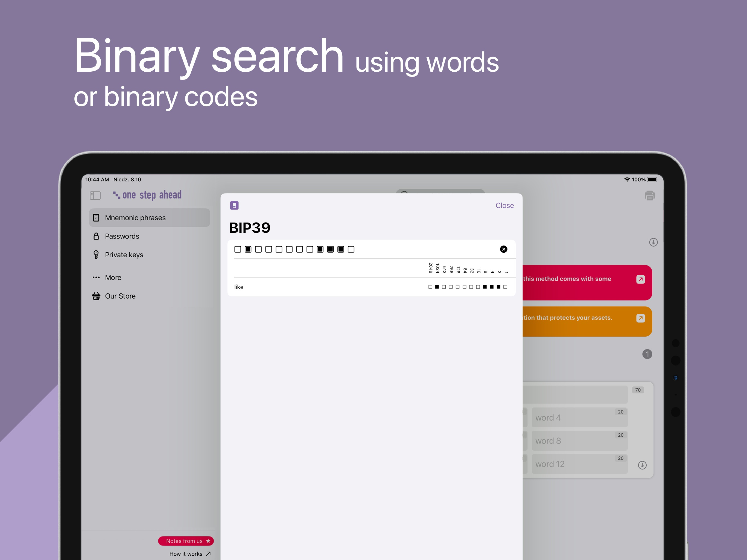
Task: Click the 70 counter badge
Action: click(x=638, y=390)
